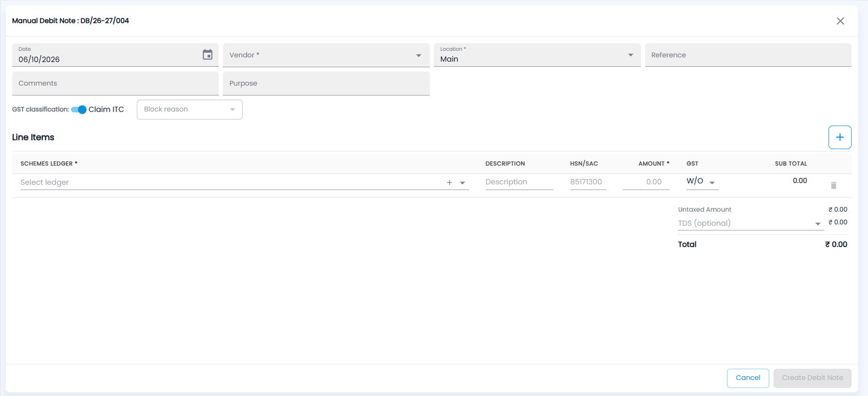Click the date value 06/10/2026
Screen dimensions: 868x396
(39, 60)
